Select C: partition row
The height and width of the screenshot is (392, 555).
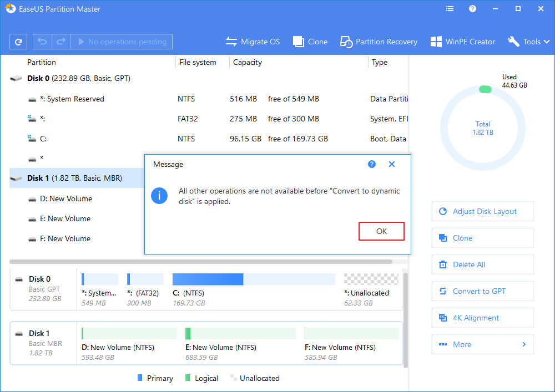tap(209, 139)
